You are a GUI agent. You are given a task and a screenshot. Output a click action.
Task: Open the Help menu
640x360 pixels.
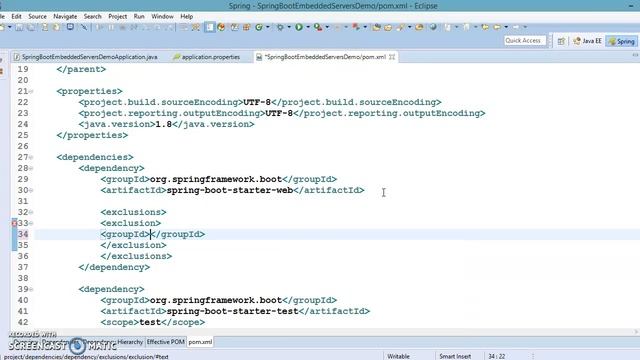click(187, 16)
